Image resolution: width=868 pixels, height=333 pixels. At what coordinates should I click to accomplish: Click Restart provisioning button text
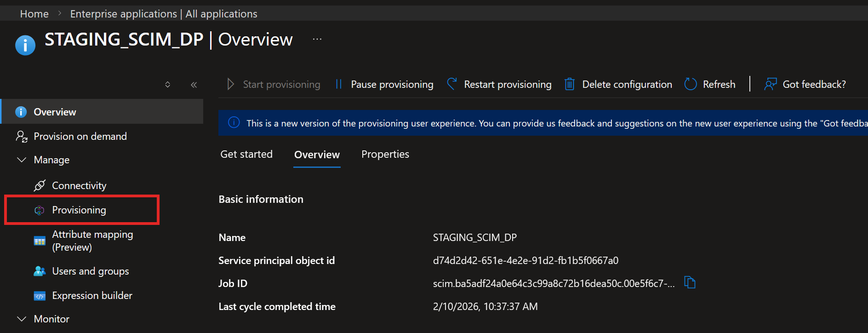508,84
